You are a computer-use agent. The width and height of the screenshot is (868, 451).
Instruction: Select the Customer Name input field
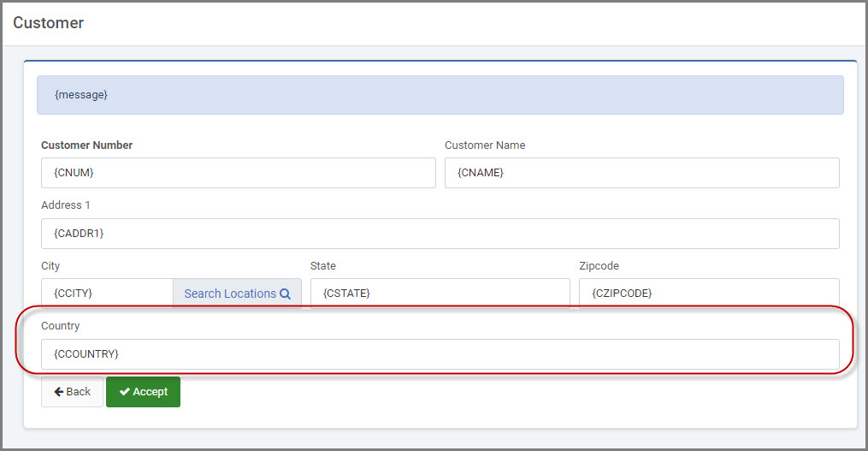click(x=642, y=173)
